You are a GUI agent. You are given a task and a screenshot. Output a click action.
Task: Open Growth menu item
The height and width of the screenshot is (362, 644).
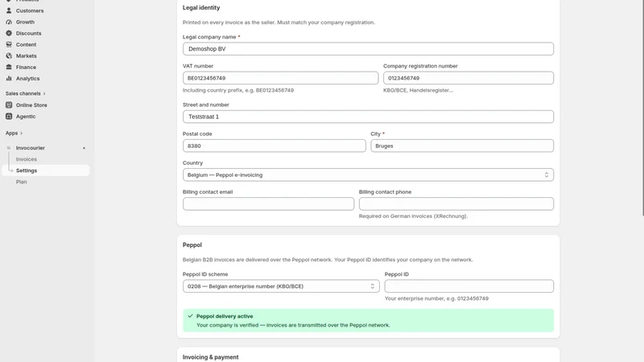point(25,23)
